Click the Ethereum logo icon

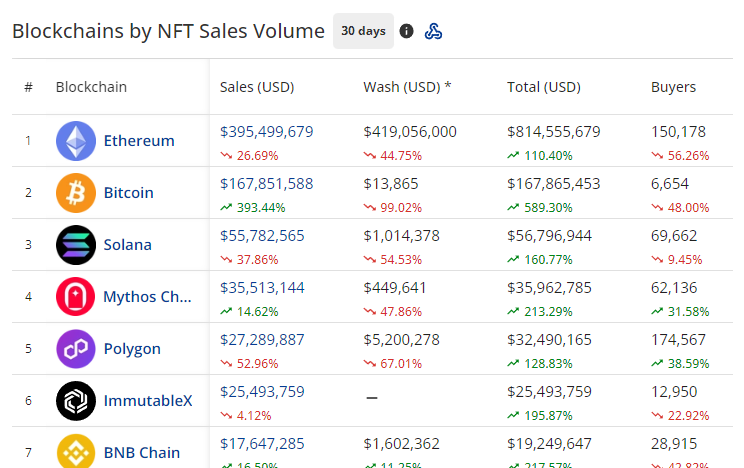(x=76, y=141)
